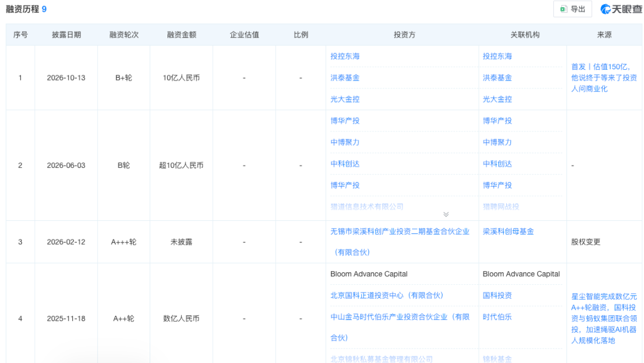Click the 融资金额 column header
The width and height of the screenshot is (644, 363).
click(181, 35)
